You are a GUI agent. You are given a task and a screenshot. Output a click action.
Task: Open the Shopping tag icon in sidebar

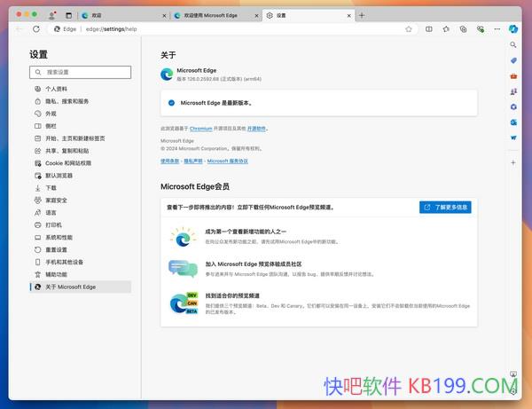(513, 59)
